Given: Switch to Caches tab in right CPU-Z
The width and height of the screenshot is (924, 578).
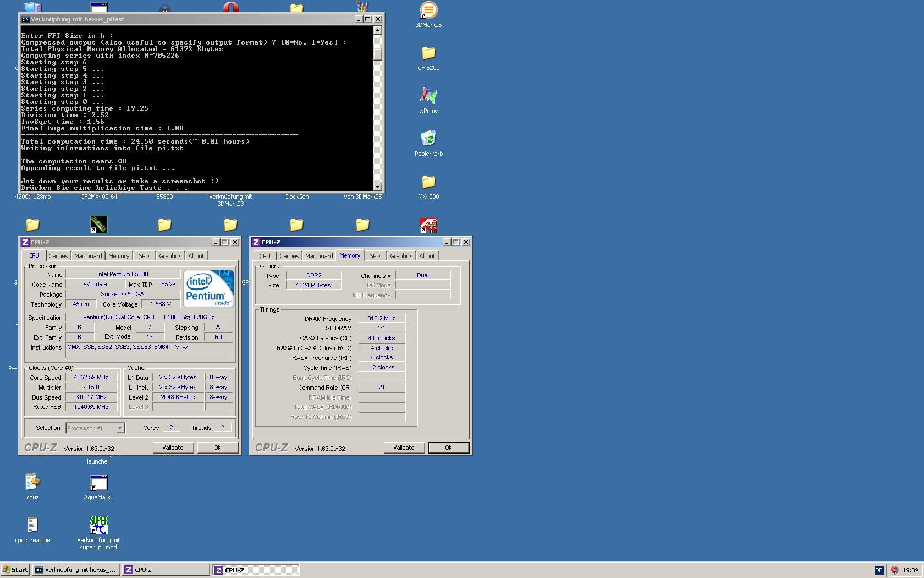Looking at the screenshot, I should click(x=289, y=256).
